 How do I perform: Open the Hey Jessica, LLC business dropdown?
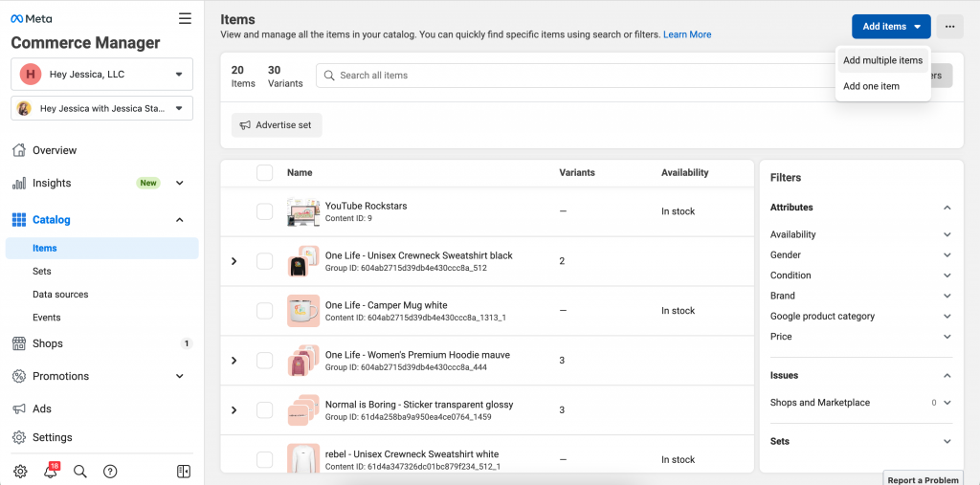click(x=101, y=75)
